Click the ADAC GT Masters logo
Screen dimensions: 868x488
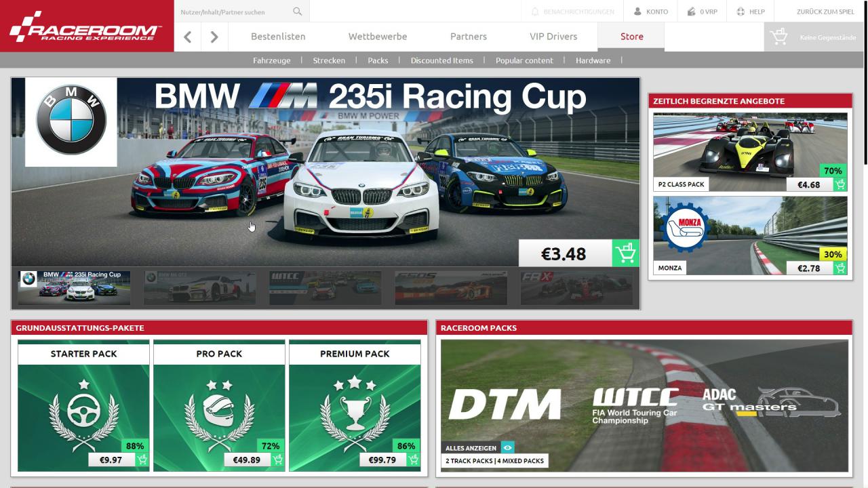771,402
